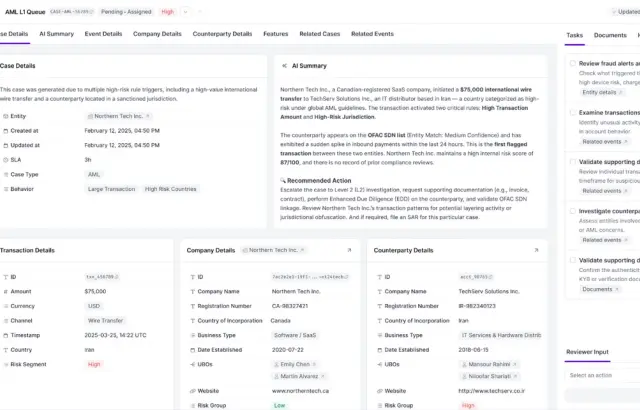
Task: Click the Large Transaction behavior tag
Action: pyautogui.click(x=111, y=189)
